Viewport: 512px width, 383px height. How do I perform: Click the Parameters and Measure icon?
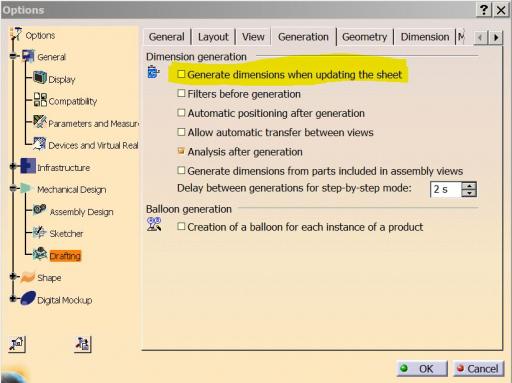pyautogui.click(x=40, y=122)
